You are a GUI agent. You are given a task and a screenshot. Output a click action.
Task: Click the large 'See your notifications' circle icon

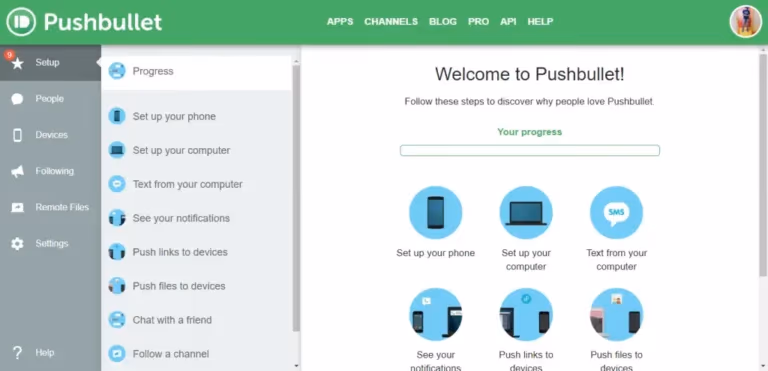click(435, 315)
